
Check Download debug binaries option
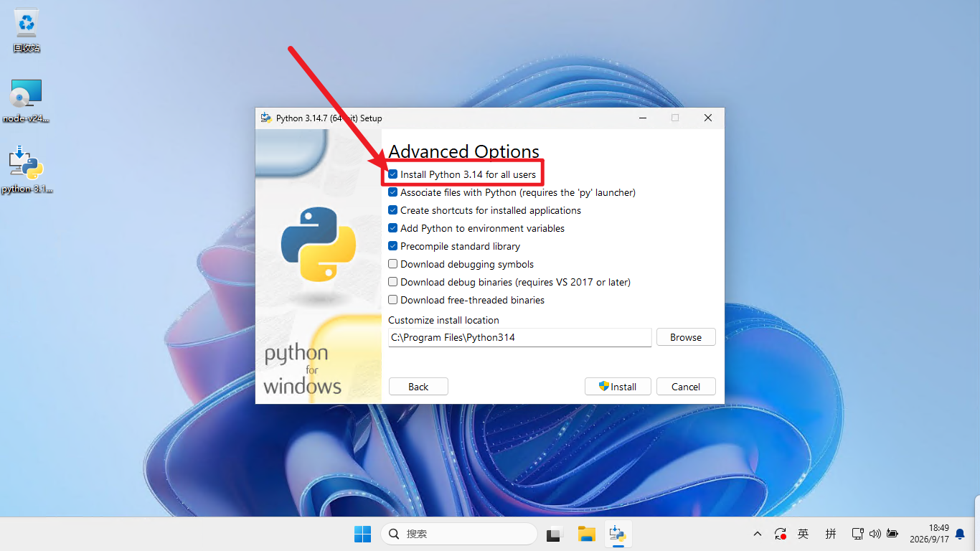click(x=393, y=282)
